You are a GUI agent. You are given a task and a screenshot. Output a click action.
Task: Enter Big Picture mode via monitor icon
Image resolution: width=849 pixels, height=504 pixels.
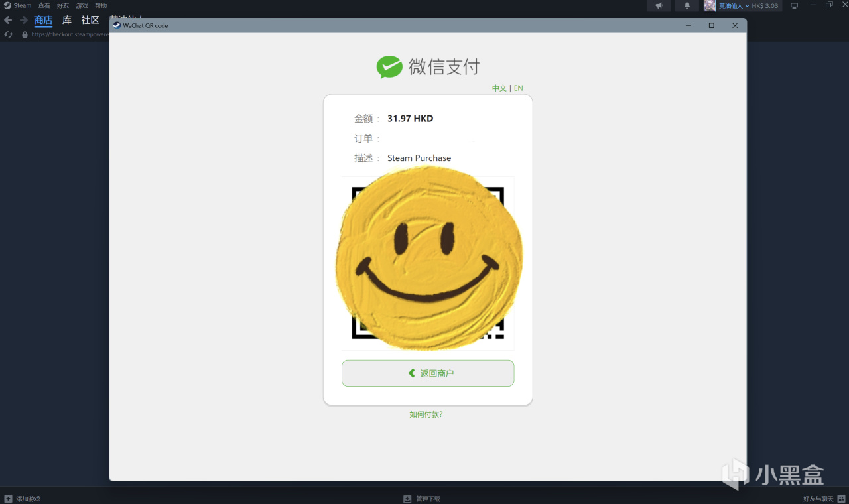(794, 5)
